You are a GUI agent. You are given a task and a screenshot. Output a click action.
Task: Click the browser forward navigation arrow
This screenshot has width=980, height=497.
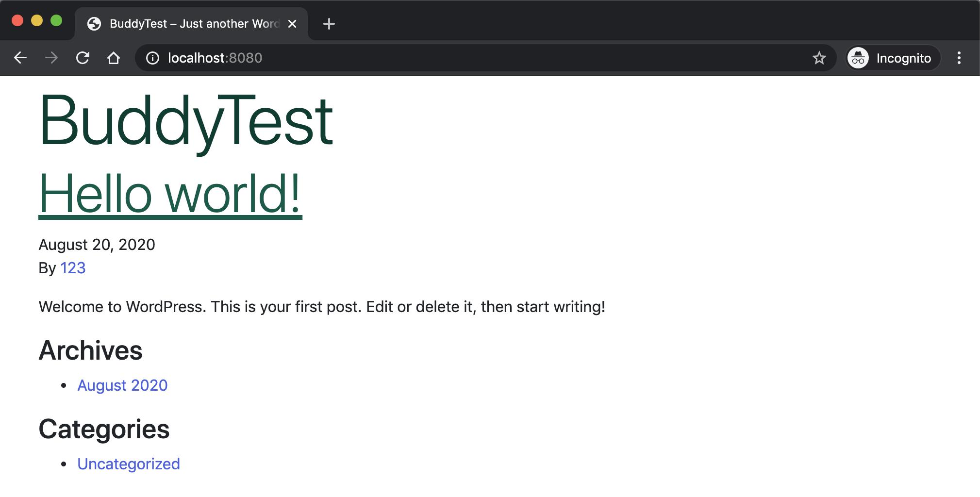pyautogui.click(x=51, y=58)
